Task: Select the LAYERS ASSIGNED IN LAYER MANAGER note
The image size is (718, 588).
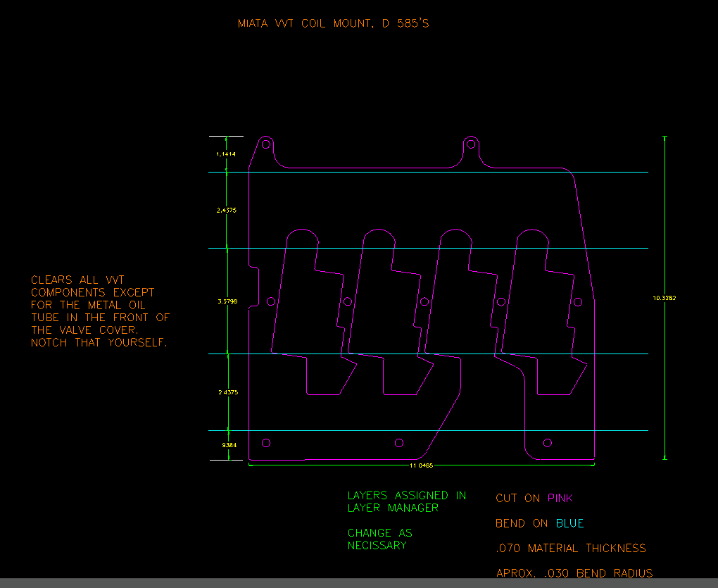Action: point(406,501)
